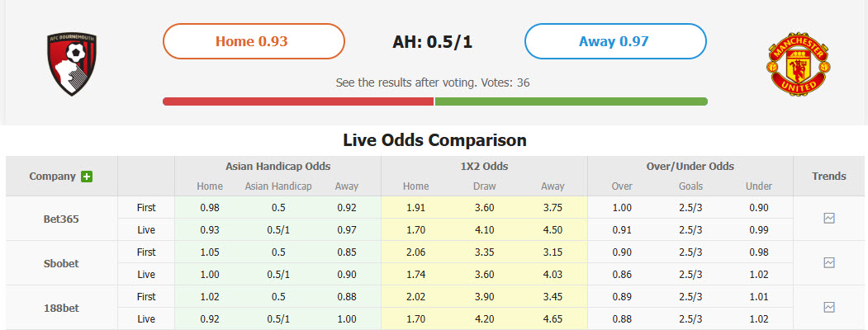Open the Bet365 trends chart icon
This screenshot has height=330, width=868.
[x=829, y=219]
